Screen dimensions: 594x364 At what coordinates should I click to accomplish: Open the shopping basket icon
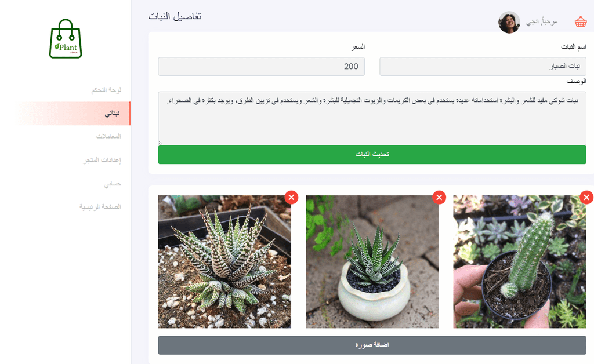coord(580,22)
